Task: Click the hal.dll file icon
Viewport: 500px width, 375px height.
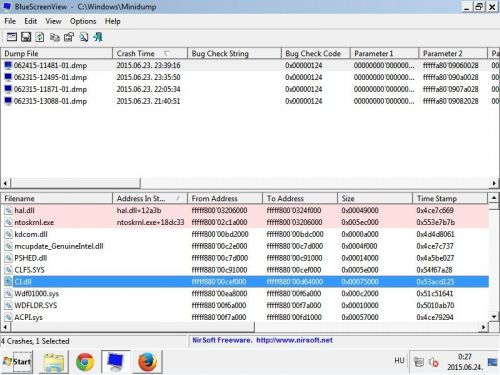Action: pyautogui.click(x=8, y=210)
